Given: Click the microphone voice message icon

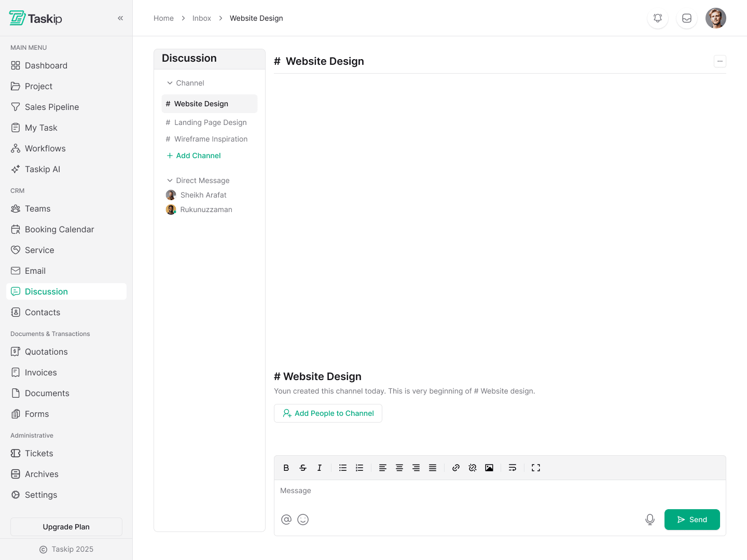Looking at the screenshot, I should pos(649,520).
